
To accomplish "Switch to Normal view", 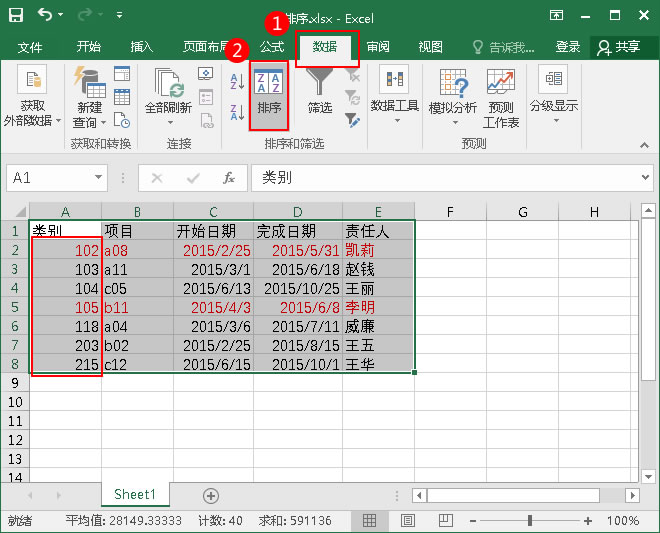I will pos(370,521).
